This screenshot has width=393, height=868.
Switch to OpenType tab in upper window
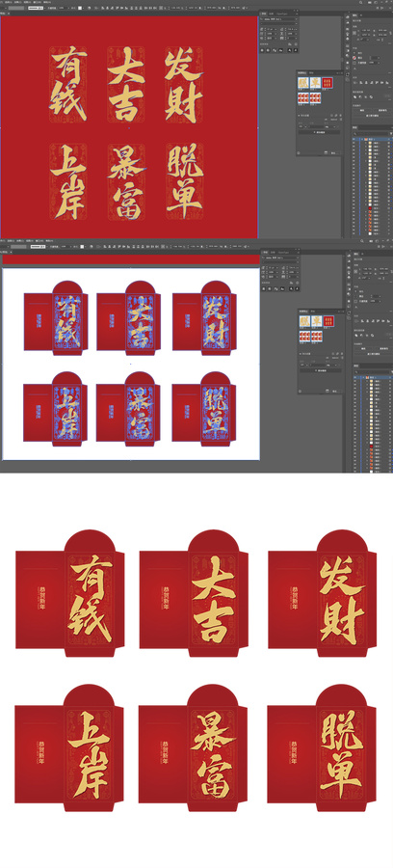point(282,14)
